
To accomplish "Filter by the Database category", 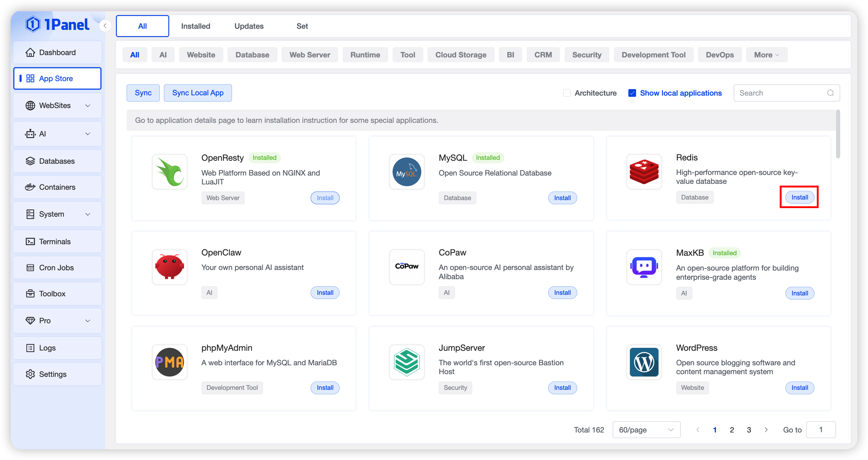I will [x=252, y=55].
